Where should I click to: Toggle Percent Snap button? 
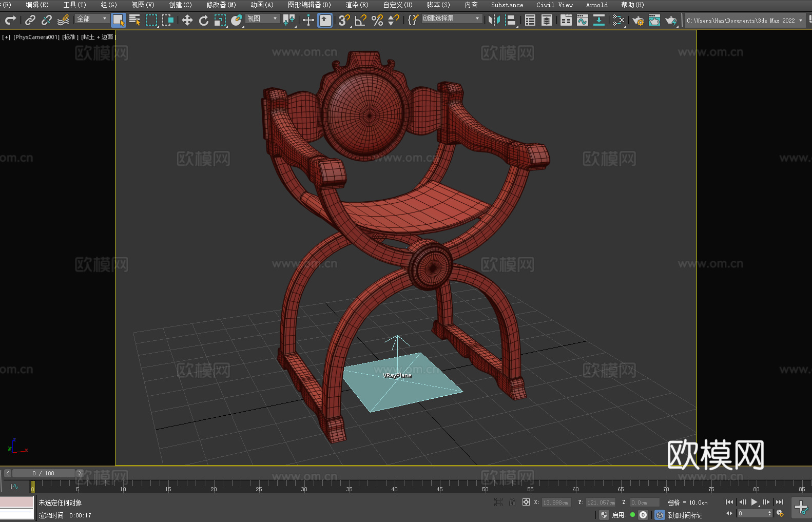click(x=377, y=20)
